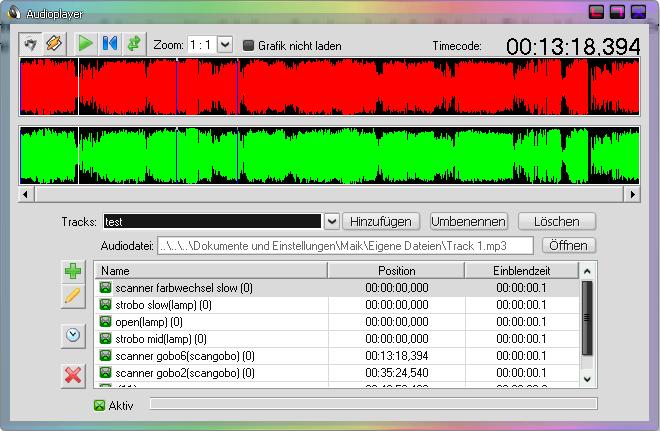Toggle the Aktiv checkbox

pyautogui.click(x=99, y=405)
